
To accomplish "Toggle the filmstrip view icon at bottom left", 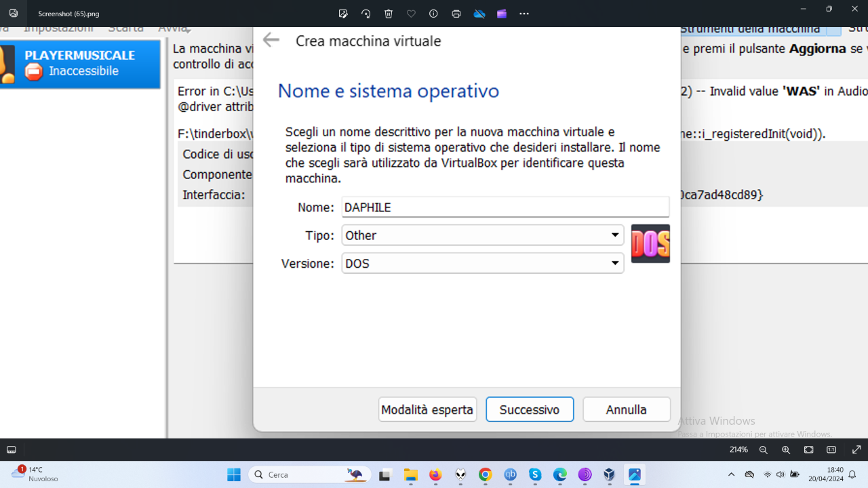I will coord(12,450).
